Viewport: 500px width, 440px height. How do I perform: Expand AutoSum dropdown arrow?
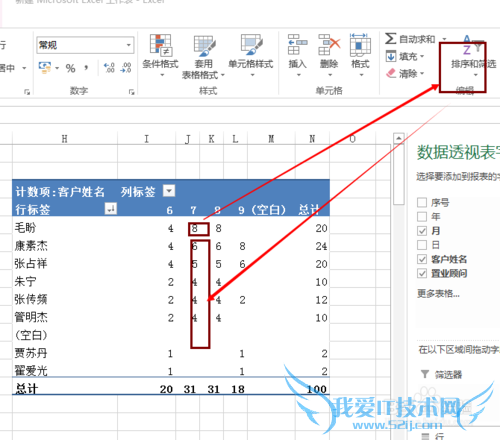coord(444,39)
